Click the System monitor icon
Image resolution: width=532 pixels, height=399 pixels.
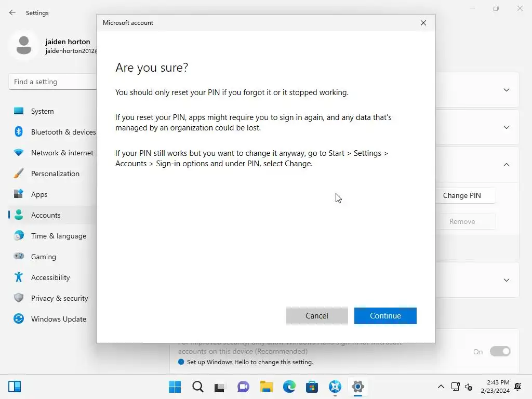(x=19, y=111)
